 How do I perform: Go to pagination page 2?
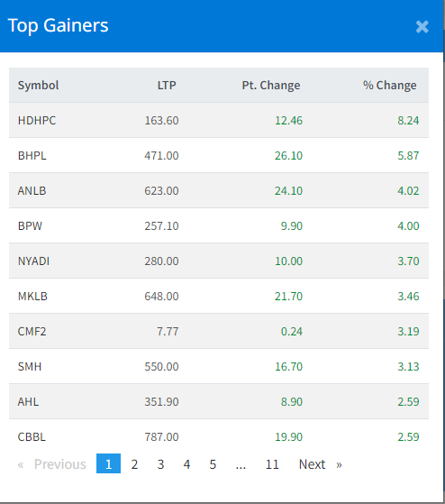134,463
